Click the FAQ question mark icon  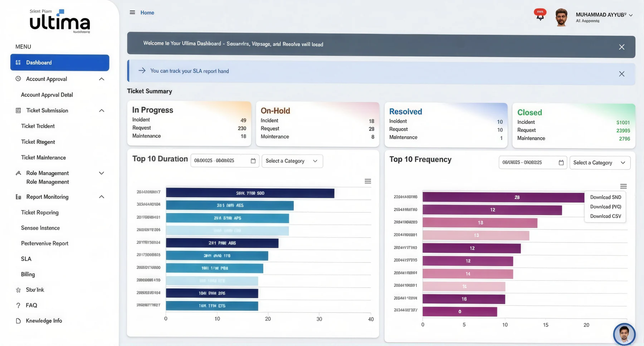(18, 305)
